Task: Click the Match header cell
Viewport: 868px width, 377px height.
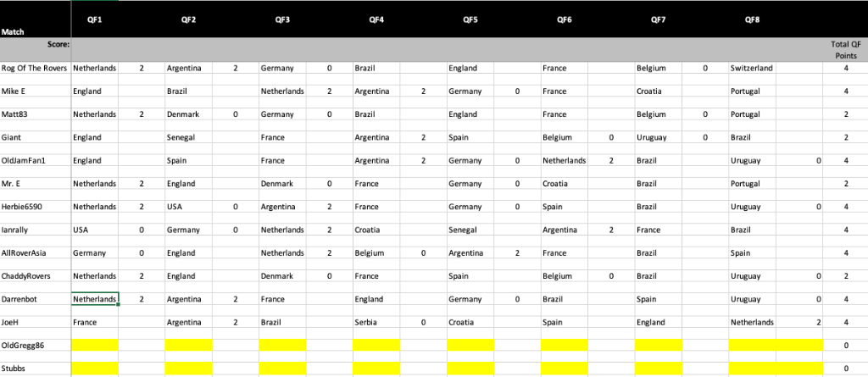Action: (36, 19)
